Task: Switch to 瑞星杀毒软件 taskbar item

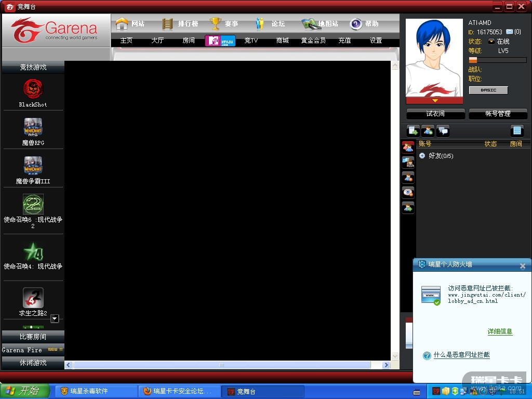Action: tap(95, 391)
